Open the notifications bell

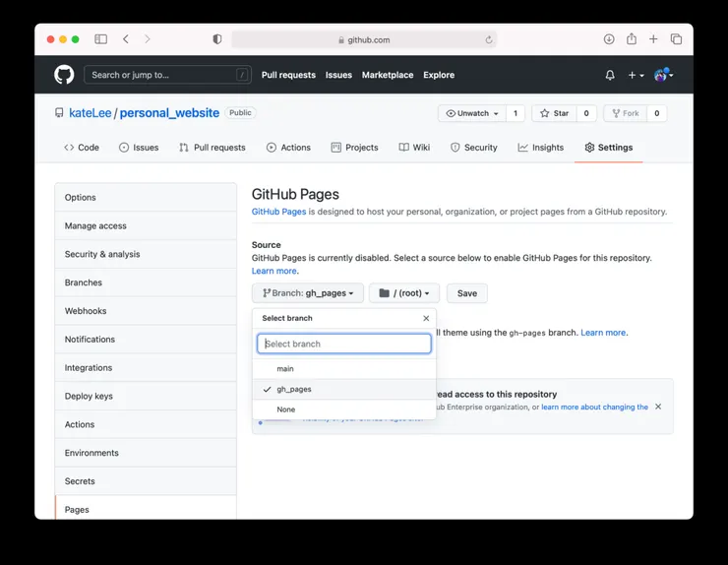[x=610, y=75]
